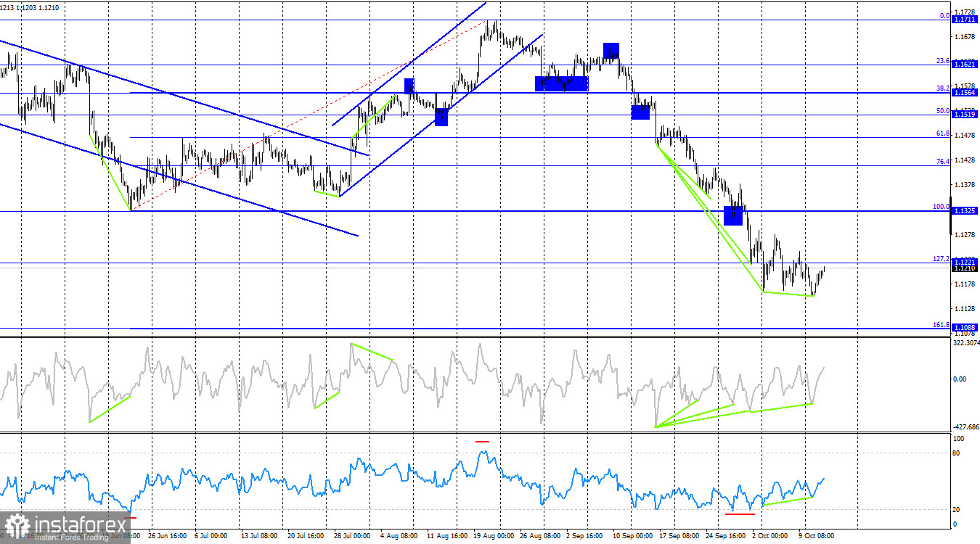Click the 2 Oct 00:00 date label
Image resolution: width=980 pixels, height=544 pixels.
pyautogui.click(x=771, y=537)
